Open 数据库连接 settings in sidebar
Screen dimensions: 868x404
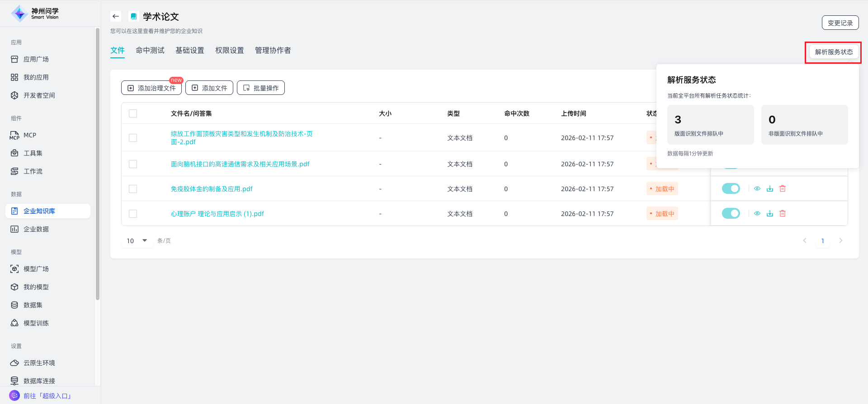(x=39, y=381)
